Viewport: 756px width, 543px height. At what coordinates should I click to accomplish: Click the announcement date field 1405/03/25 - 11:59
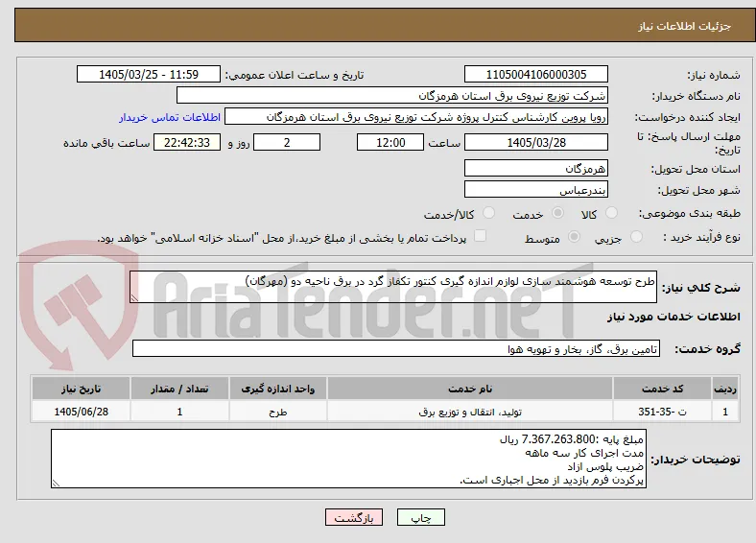coord(149,74)
